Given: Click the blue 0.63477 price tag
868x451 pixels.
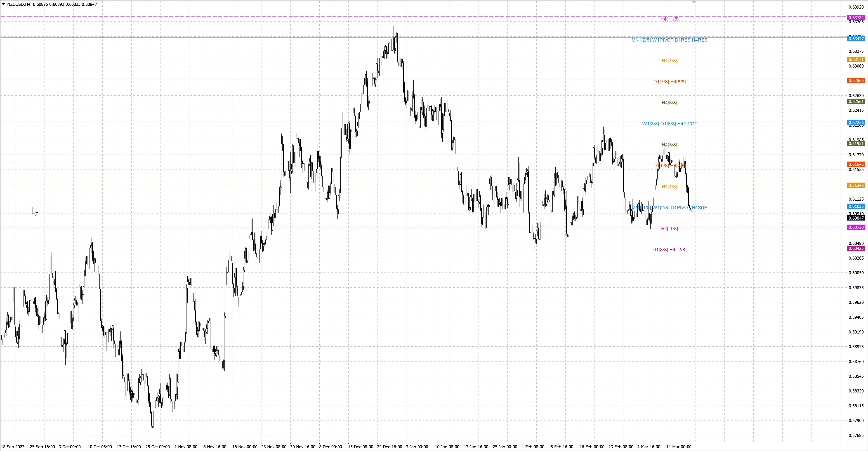Looking at the screenshot, I should (x=856, y=39).
